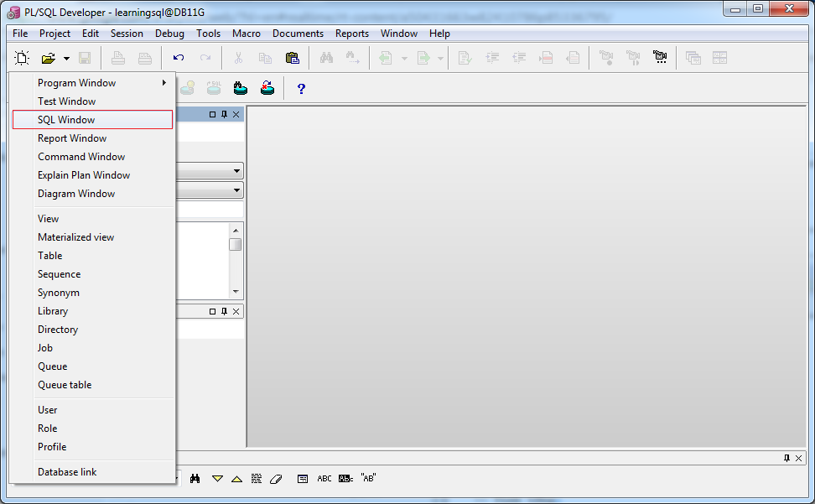This screenshot has width=815, height=504.
Task: Click the New document toolbar icon
Action: [x=22, y=58]
